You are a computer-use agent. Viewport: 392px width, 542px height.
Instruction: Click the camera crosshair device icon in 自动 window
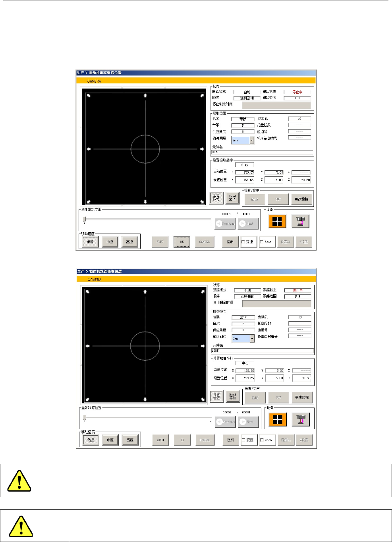(277, 221)
